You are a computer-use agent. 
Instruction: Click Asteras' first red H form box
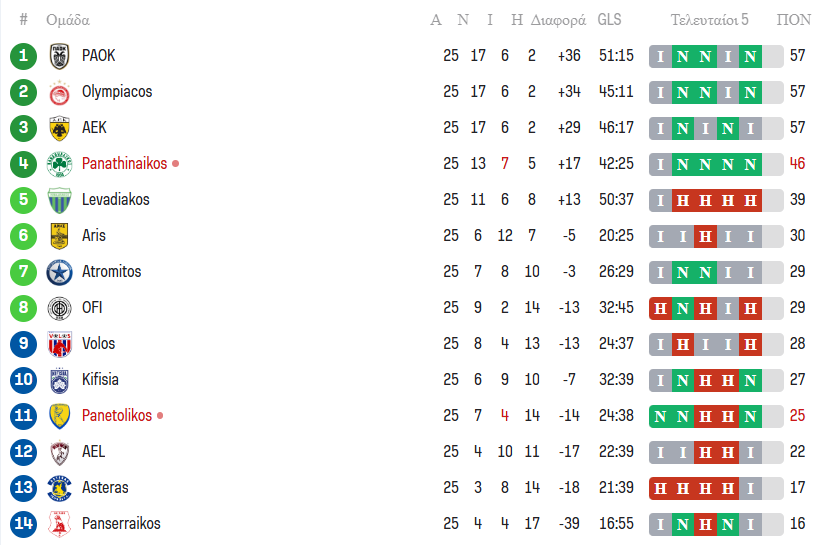(x=660, y=488)
